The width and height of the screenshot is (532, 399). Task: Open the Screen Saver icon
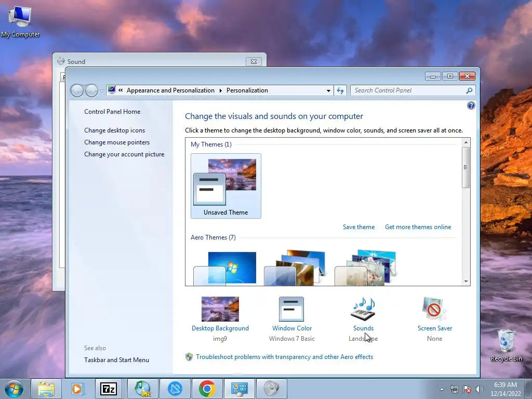[x=434, y=309]
